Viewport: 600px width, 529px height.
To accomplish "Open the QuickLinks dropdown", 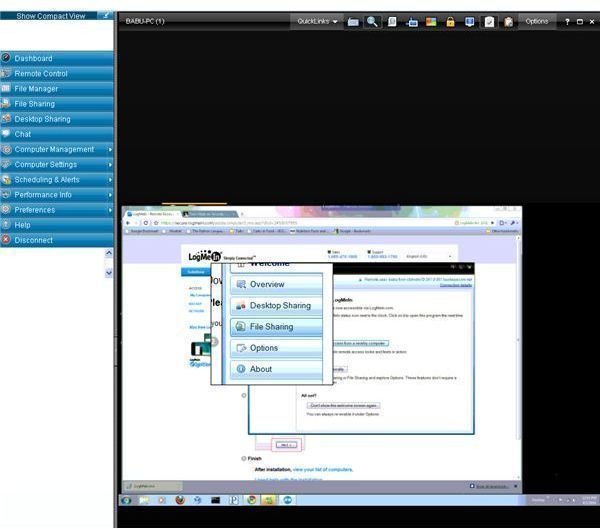I will pyautogui.click(x=317, y=21).
